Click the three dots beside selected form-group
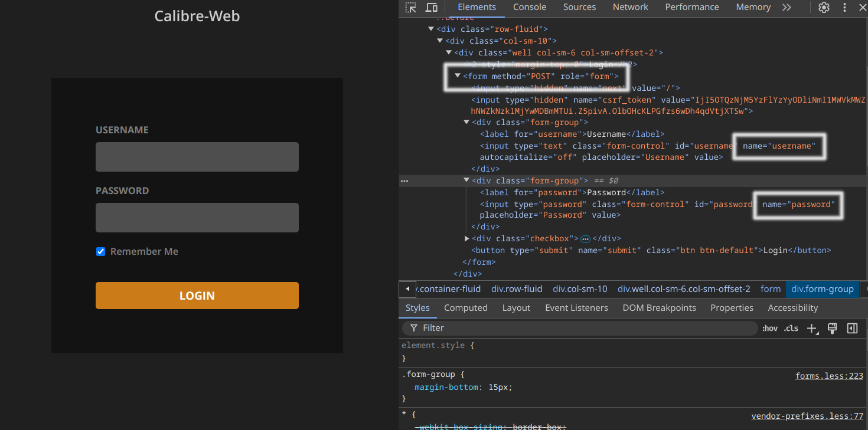The image size is (868, 430). [404, 181]
